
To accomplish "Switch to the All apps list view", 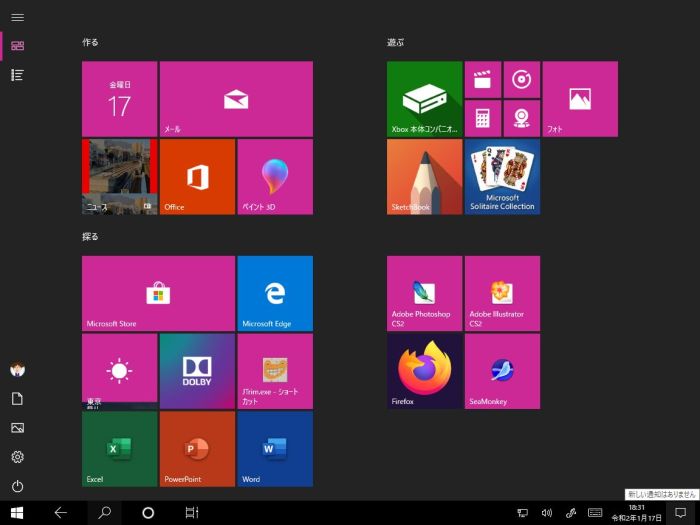I will 17,75.
